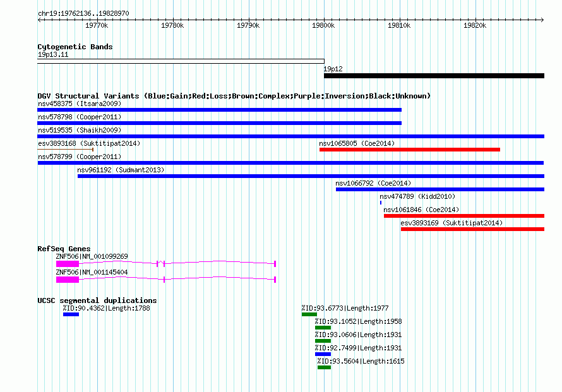Select the thin brown esv3893168 variant line
This screenshot has height=392, width=562.
[65, 150]
